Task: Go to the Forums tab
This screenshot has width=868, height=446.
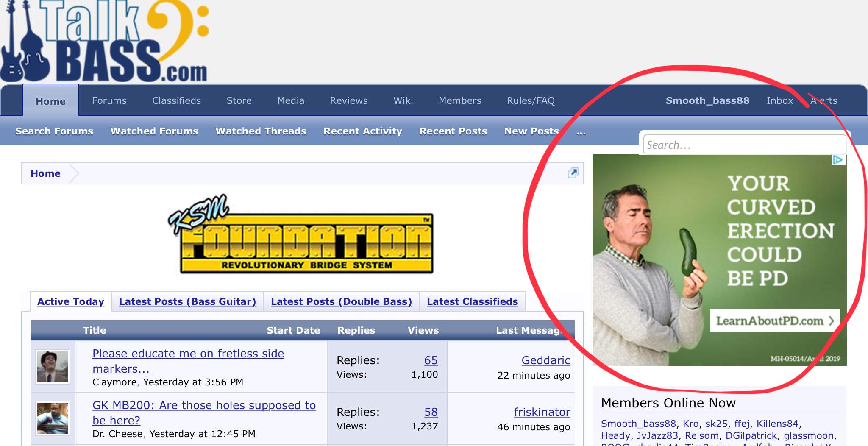Action: tap(109, 100)
